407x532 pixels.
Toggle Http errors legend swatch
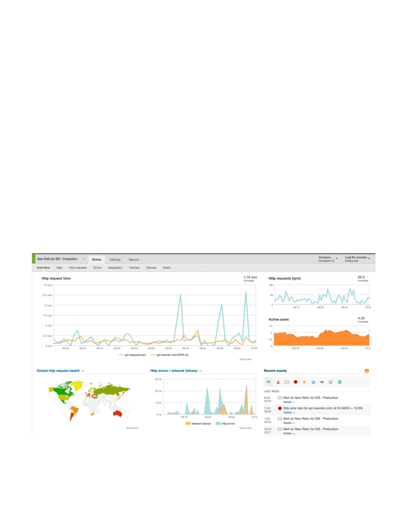218,424
